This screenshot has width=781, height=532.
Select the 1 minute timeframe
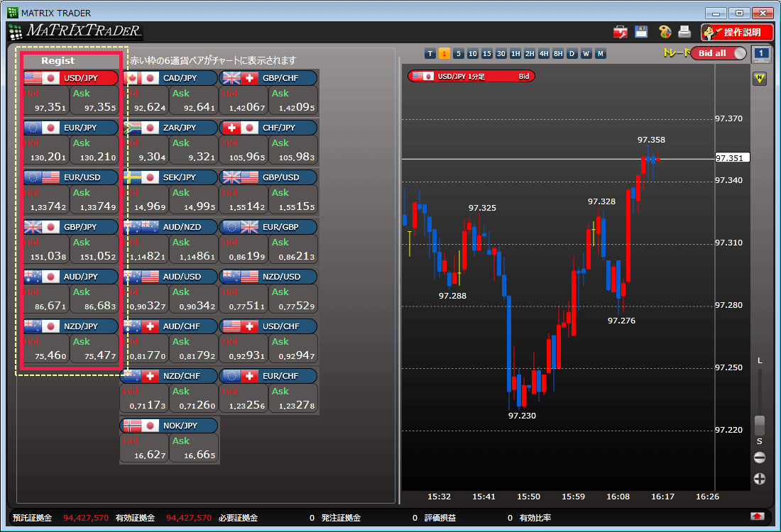point(444,54)
